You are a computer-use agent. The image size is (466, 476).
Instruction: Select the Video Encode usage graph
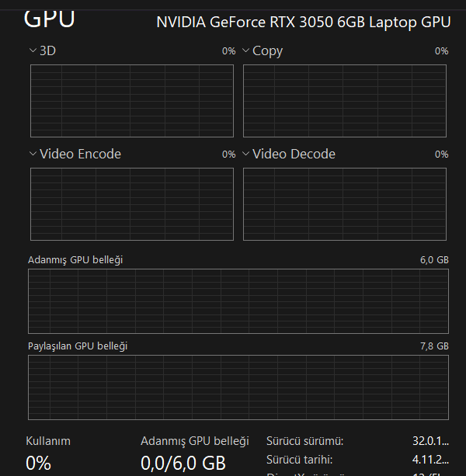(131, 204)
